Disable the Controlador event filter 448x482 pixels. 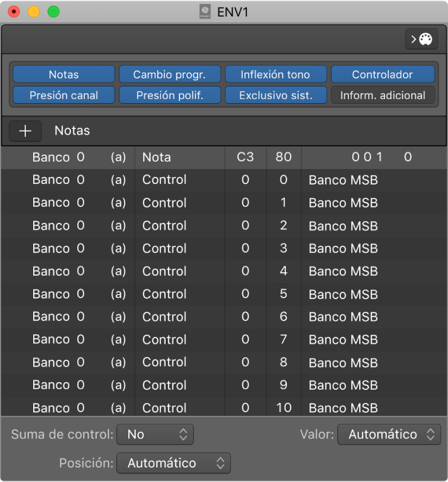[382, 75]
